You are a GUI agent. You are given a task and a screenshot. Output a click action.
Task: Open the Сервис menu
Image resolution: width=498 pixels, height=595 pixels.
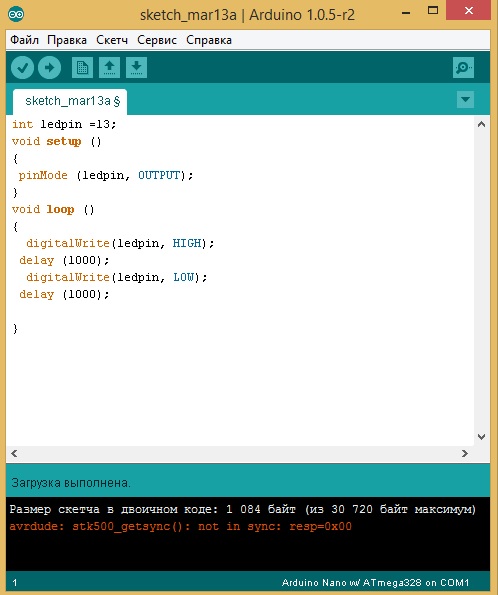(x=157, y=40)
